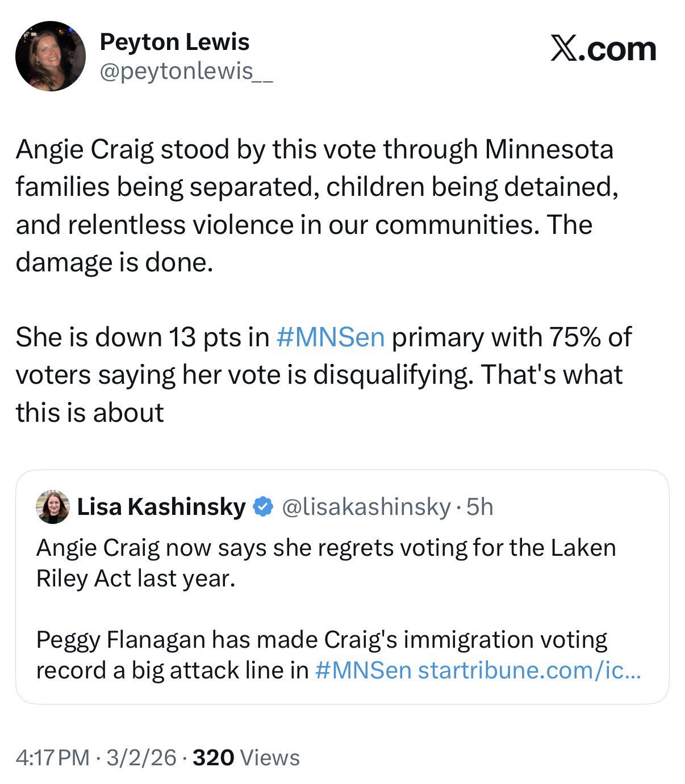This screenshot has height=784, width=685.
Task: Open Lisa Kashinsky's small avatar
Action: pyautogui.click(x=52, y=506)
